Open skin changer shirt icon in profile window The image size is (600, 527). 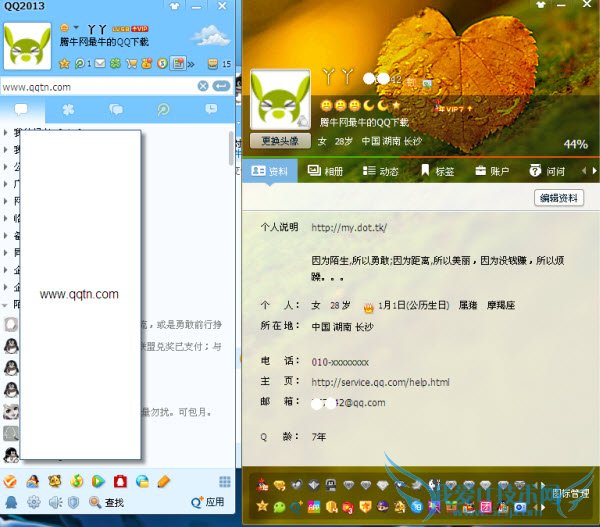pyautogui.click(x=541, y=5)
